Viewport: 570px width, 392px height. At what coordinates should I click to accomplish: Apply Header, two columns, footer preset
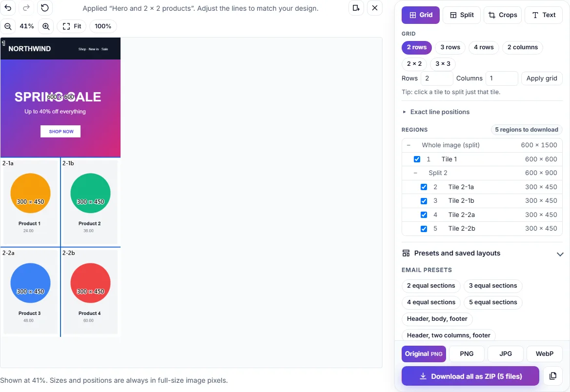point(448,335)
